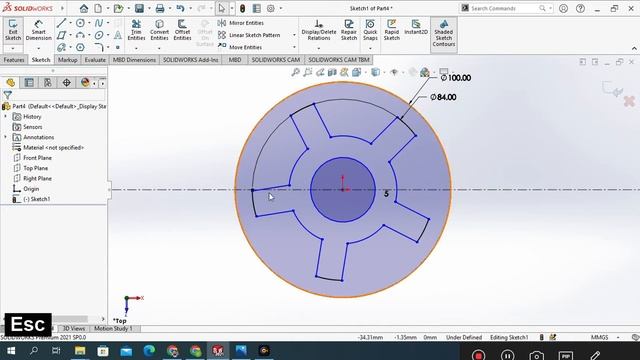This screenshot has height=360, width=640.
Task: Open Linear Sketch Pattern dropdown arrow
Action: (x=294, y=35)
